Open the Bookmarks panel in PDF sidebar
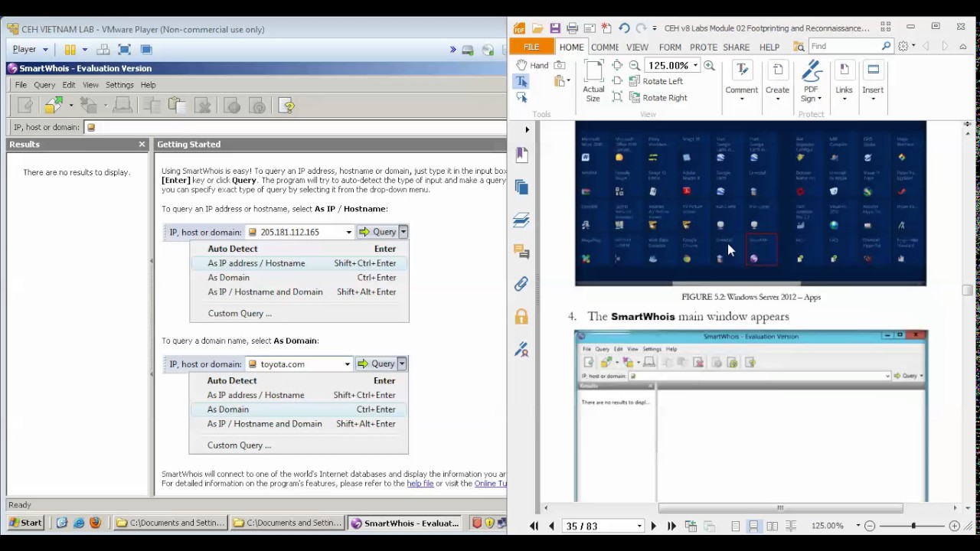 tap(522, 155)
